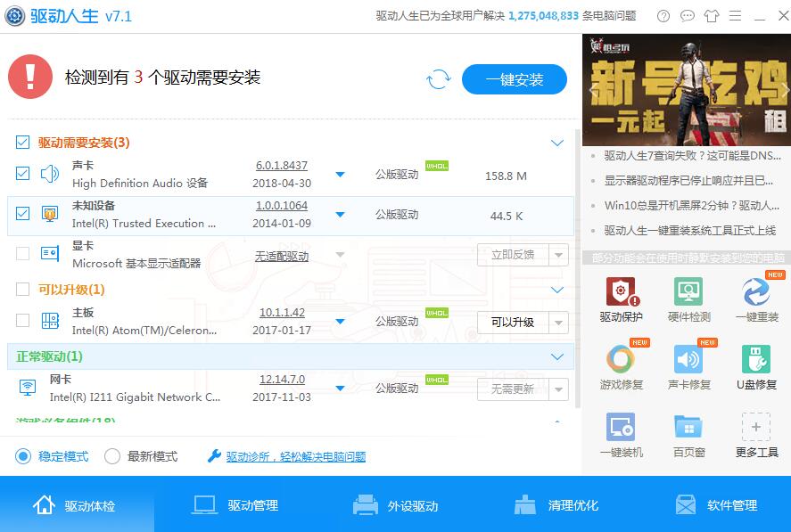Select the 最新模式 radio button

[111, 455]
